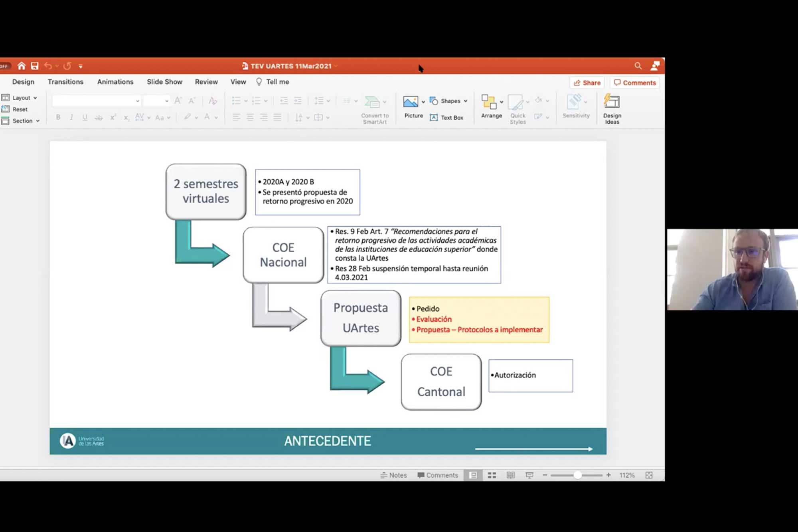The image size is (798, 532).
Task: Click the Save icon in title bar
Action: coord(35,66)
